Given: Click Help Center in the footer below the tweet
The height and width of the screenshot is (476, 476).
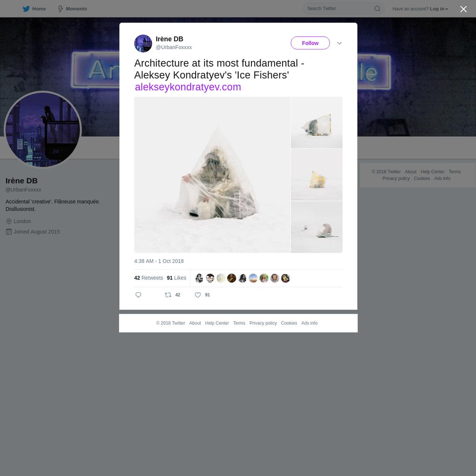Looking at the screenshot, I should [217, 323].
